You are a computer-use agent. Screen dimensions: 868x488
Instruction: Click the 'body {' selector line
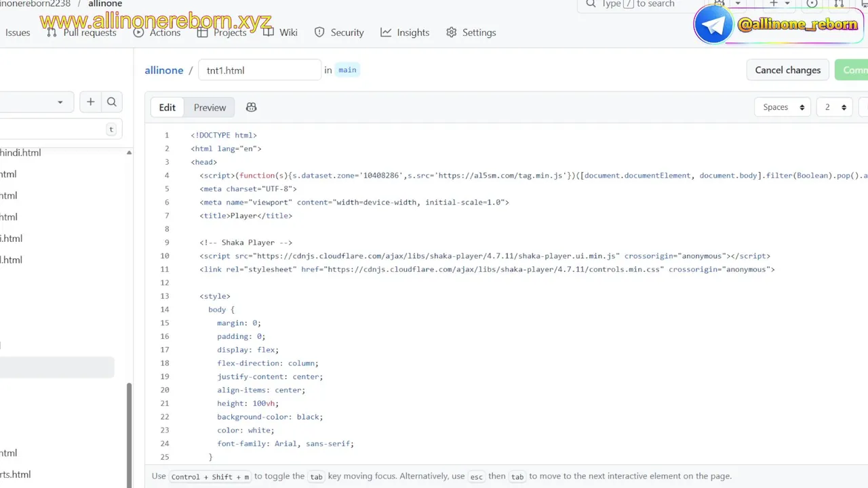tap(221, 310)
